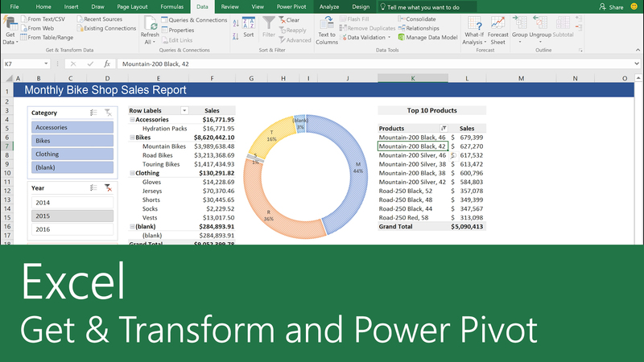
Task: Toggle multi-select on Category slicer
Action: point(93,113)
